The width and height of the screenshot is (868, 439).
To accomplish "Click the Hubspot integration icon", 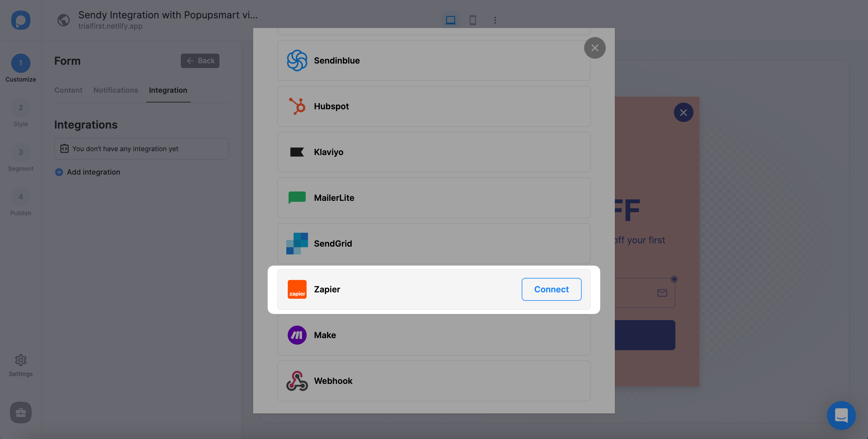I will pos(297,106).
